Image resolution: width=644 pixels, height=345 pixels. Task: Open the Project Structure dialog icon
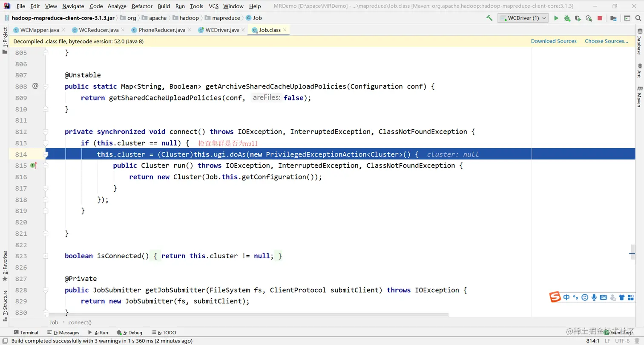click(613, 18)
